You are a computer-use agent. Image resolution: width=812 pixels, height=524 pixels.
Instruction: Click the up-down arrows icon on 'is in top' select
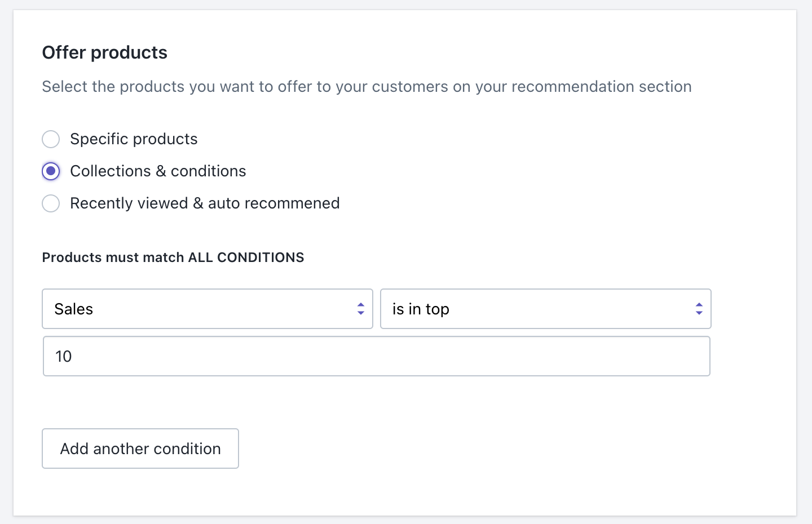(699, 309)
